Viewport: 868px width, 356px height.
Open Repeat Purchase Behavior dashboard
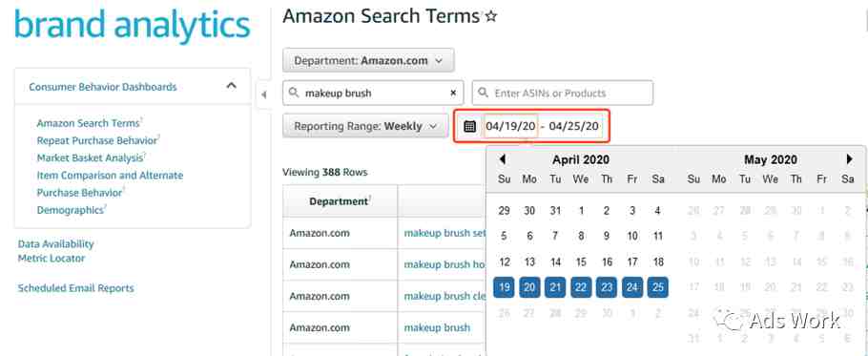[98, 140]
